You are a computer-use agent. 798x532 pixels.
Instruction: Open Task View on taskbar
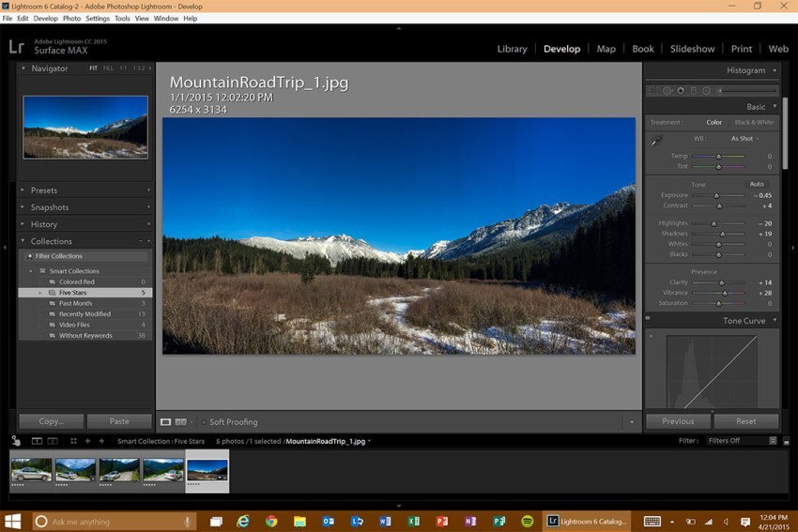[216, 522]
